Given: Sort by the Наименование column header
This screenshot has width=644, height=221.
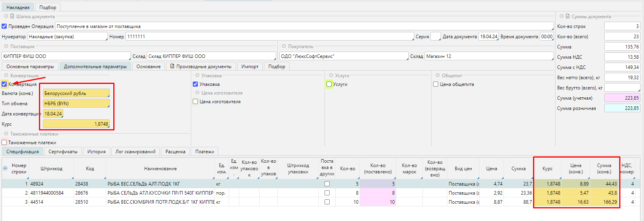Looking at the screenshot, I should (x=160, y=169).
